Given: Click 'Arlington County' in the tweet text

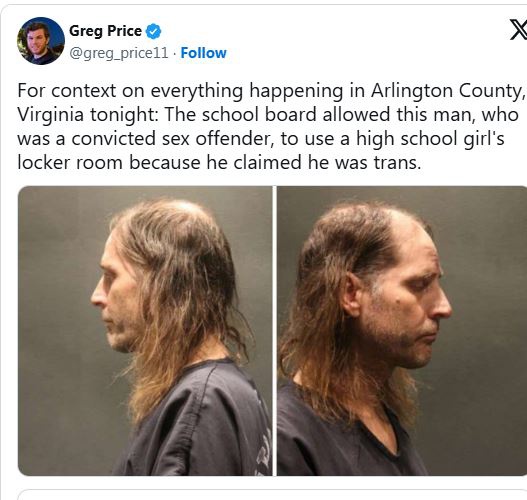Looking at the screenshot, I should click(x=446, y=91).
